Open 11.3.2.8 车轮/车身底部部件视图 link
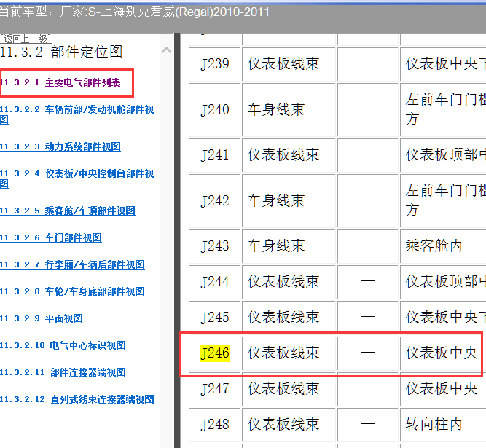This screenshot has height=448, width=486. point(72,291)
